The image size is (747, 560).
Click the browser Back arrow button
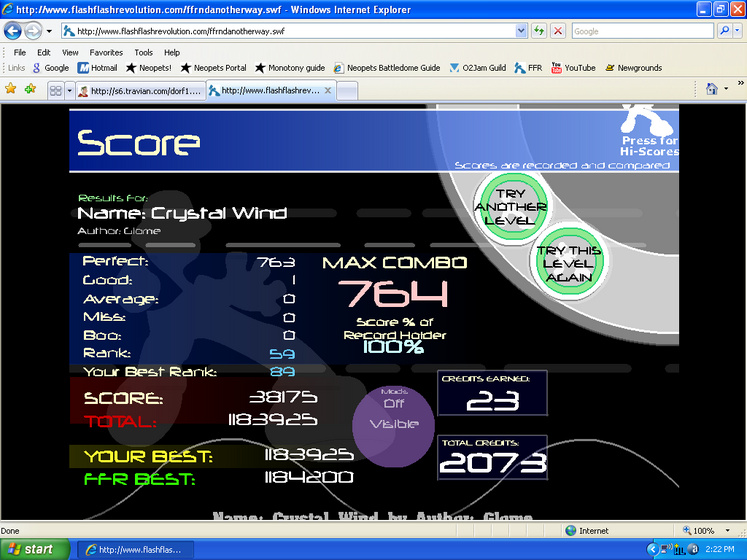[13, 31]
